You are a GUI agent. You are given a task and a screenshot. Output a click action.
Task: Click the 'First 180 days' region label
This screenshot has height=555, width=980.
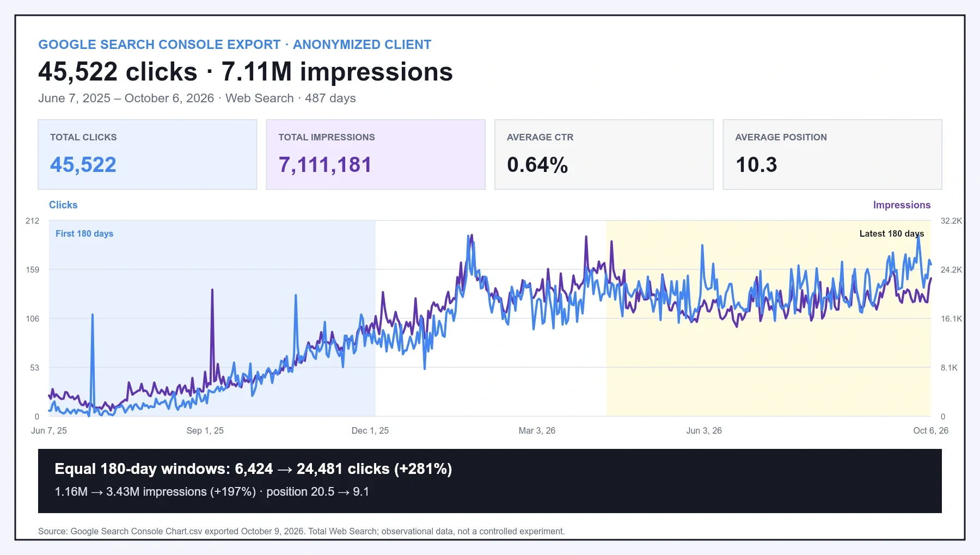tap(84, 233)
